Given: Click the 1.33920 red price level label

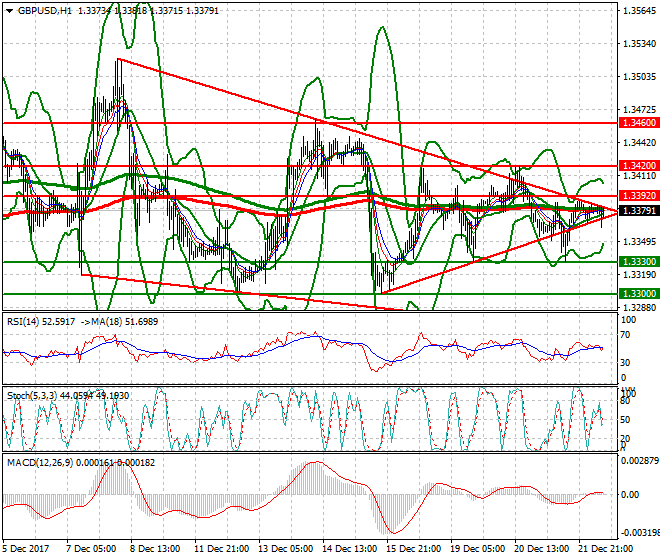Looking at the screenshot, I should pos(639,196).
